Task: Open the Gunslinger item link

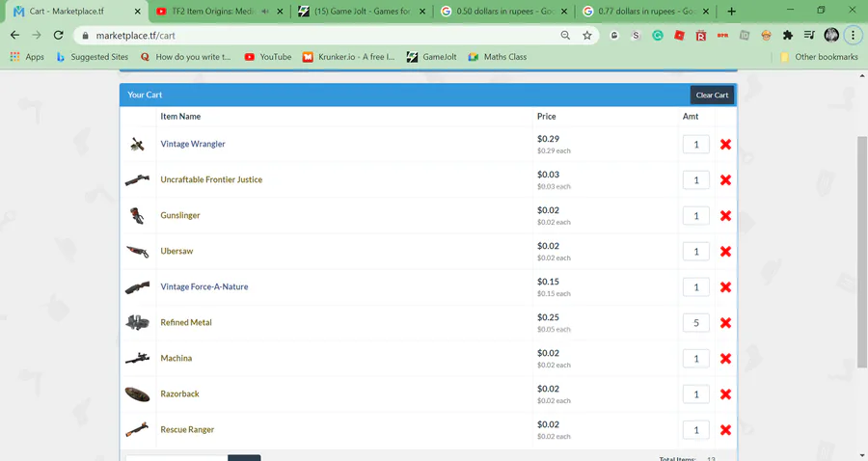Action: (180, 215)
